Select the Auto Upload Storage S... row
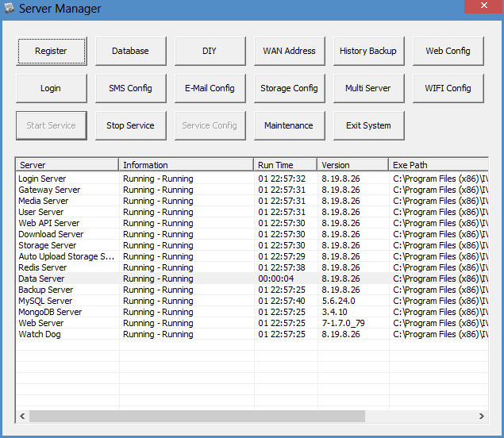Viewport: 504px width, 438px height. point(252,256)
